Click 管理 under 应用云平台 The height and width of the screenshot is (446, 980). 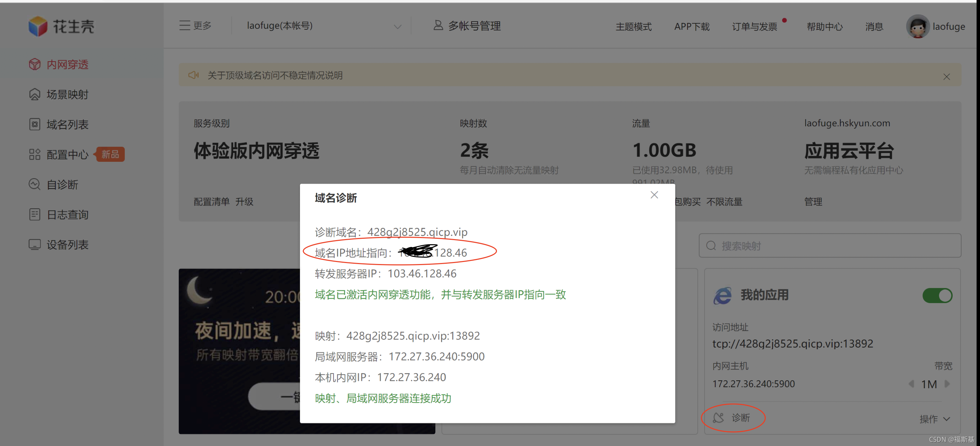[813, 201]
